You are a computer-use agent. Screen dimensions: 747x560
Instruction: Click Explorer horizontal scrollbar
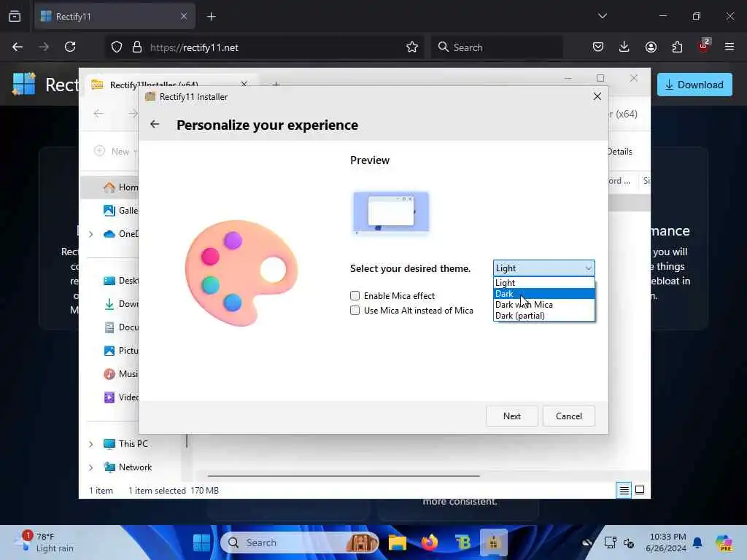tap(344, 475)
